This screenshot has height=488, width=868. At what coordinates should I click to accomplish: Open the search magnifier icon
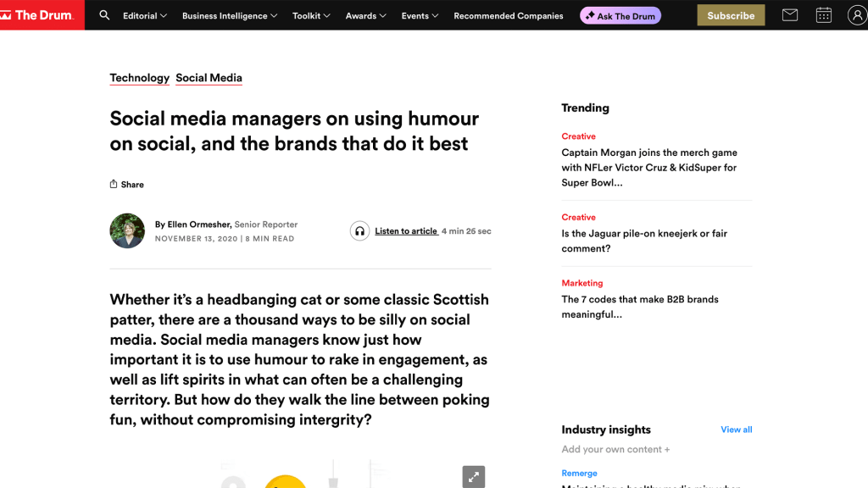104,15
